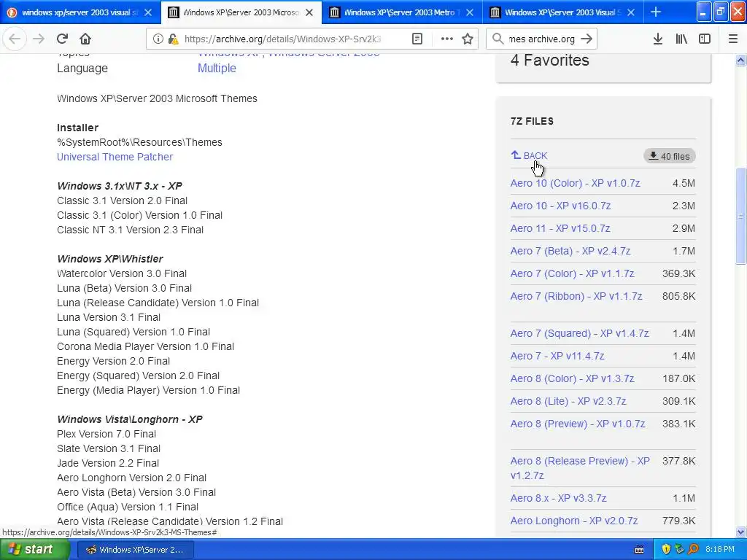Toggle reader view icon
The width and height of the screenshot is (747, 560).
tap(417, 39)
